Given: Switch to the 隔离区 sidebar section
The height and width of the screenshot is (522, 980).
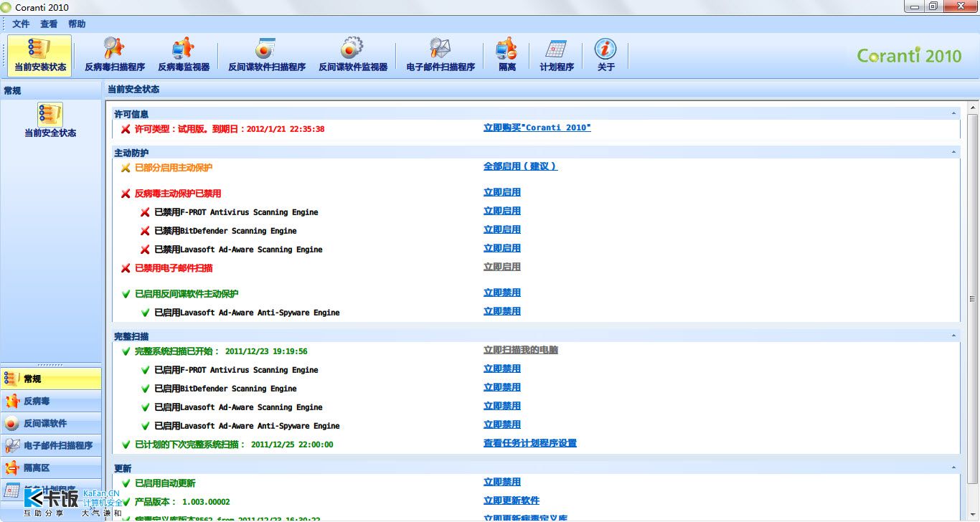Looking at the screenshot, I should [51, 468].
